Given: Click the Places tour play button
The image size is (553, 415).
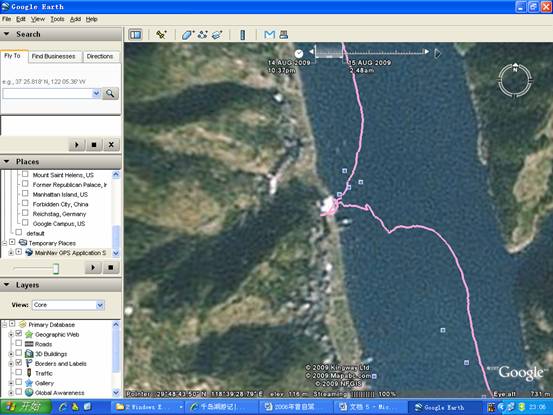Looking at the screenshot, I should 93,268.
